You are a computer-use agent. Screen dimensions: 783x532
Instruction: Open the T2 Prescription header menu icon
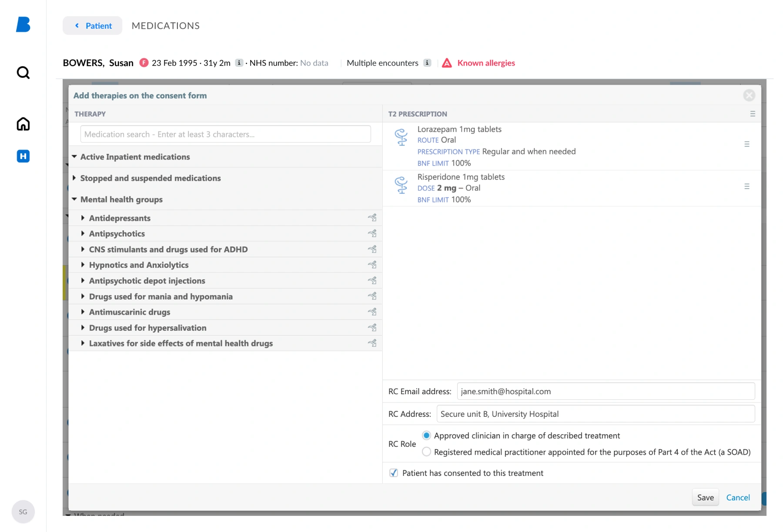(x=753, y=114)
